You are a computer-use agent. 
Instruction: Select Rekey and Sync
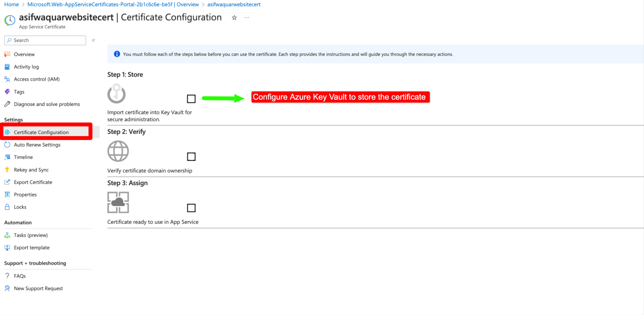pos(31,169)
